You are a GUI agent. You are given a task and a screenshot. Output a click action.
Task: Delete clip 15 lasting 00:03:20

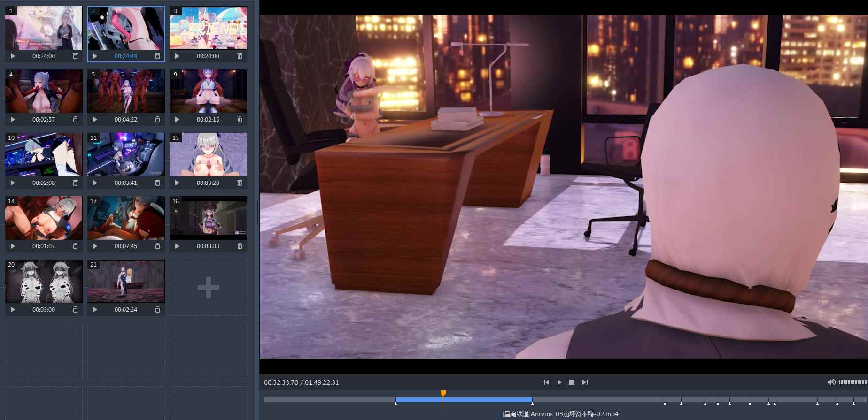(240, 183)
